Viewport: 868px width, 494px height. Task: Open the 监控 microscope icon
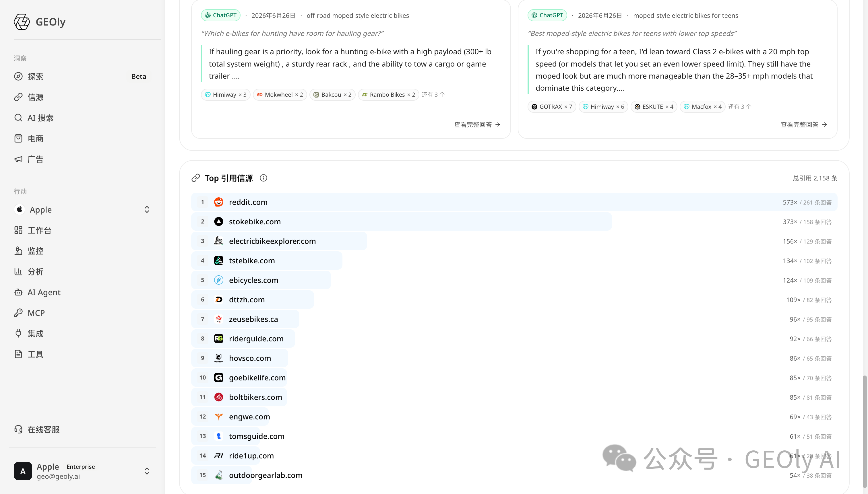pos(18,251)
